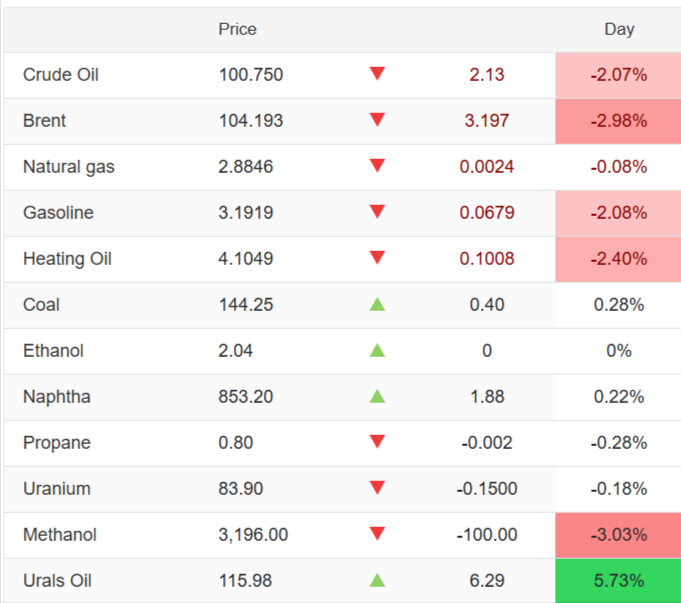Click the green 5.73% Urals Oil cell

pyautogui.click(x=618, y=581)
